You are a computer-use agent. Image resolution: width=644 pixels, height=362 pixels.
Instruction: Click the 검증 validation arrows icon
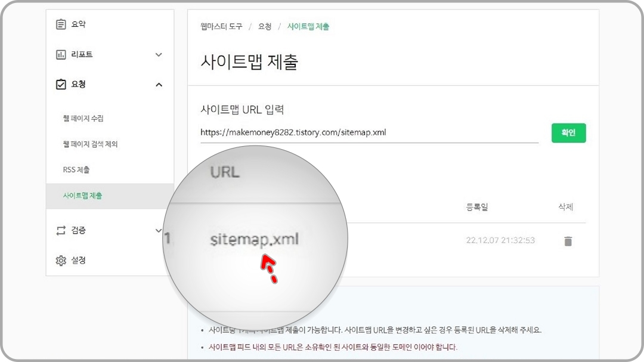click(x=61, y=231)
